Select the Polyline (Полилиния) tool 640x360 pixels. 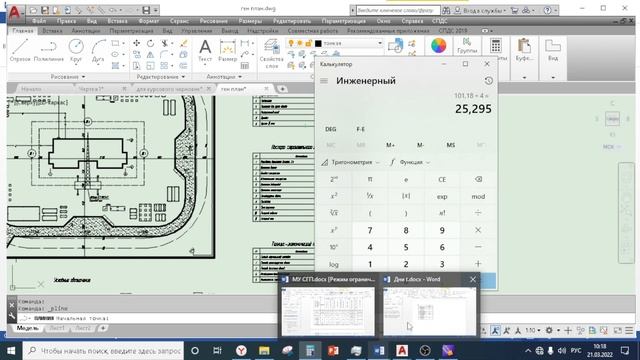pos(49,51)
